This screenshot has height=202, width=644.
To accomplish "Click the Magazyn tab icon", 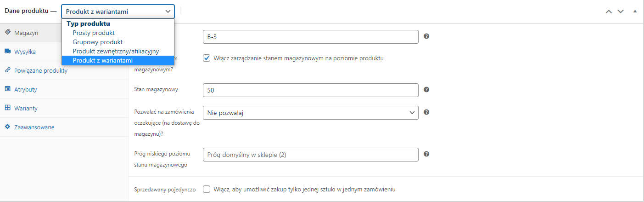I will click(x=8, y=33).
